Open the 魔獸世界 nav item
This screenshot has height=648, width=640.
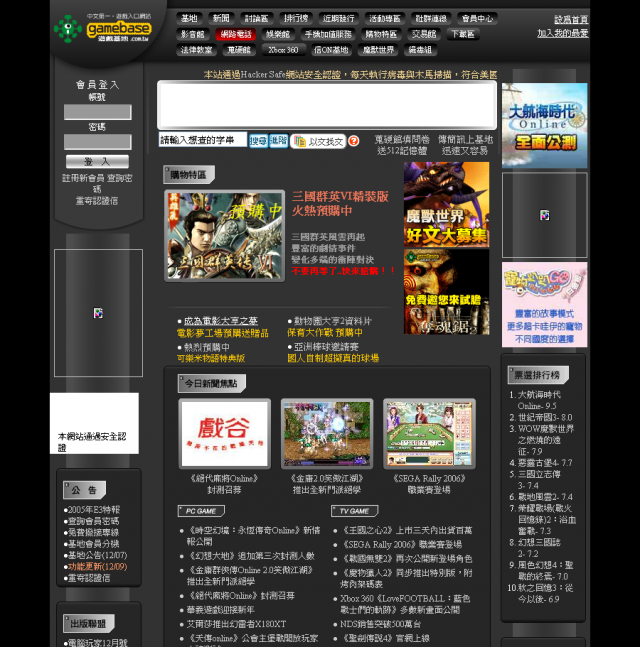pyautogui.click(x=378, y=50)
